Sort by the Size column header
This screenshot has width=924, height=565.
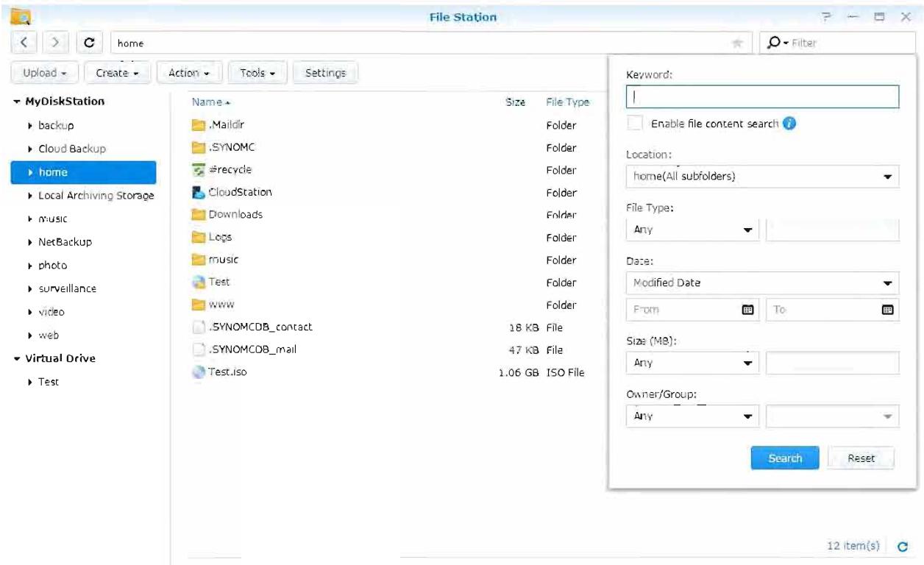[x=515, y=103]
